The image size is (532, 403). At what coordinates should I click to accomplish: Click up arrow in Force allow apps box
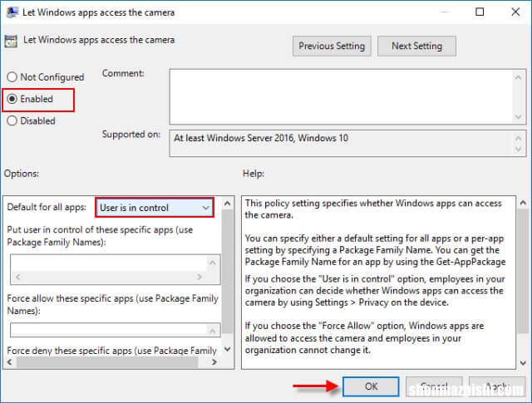(213, 331)
